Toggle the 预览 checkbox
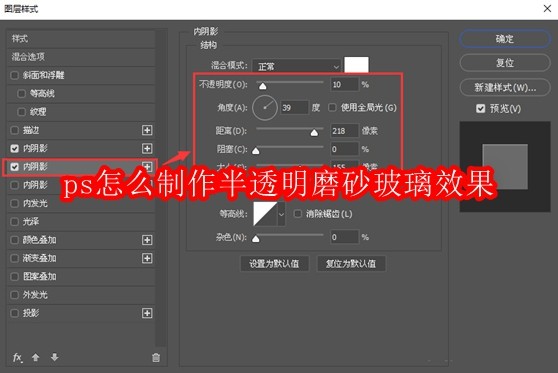558x373 pixels. 480,109
